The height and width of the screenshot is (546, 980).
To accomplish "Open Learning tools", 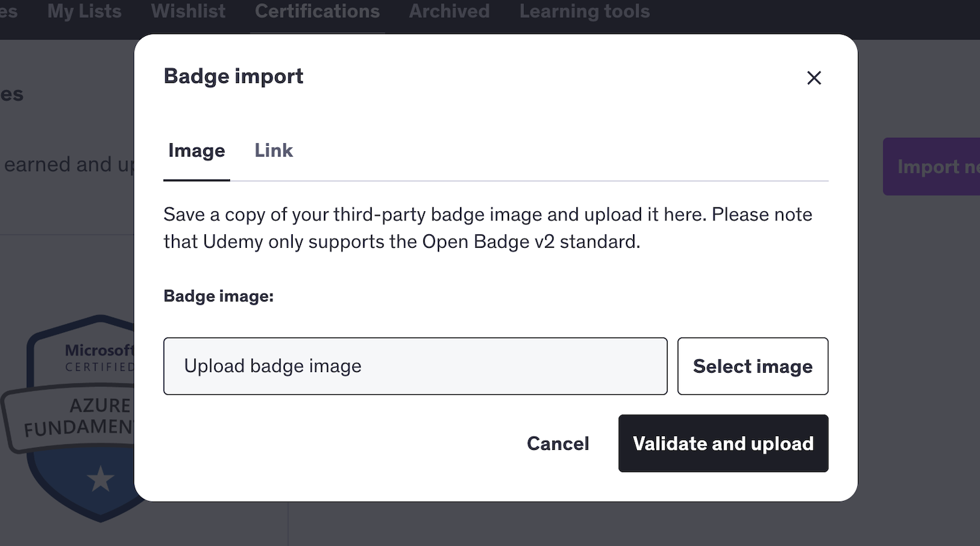I will [583, 11].
